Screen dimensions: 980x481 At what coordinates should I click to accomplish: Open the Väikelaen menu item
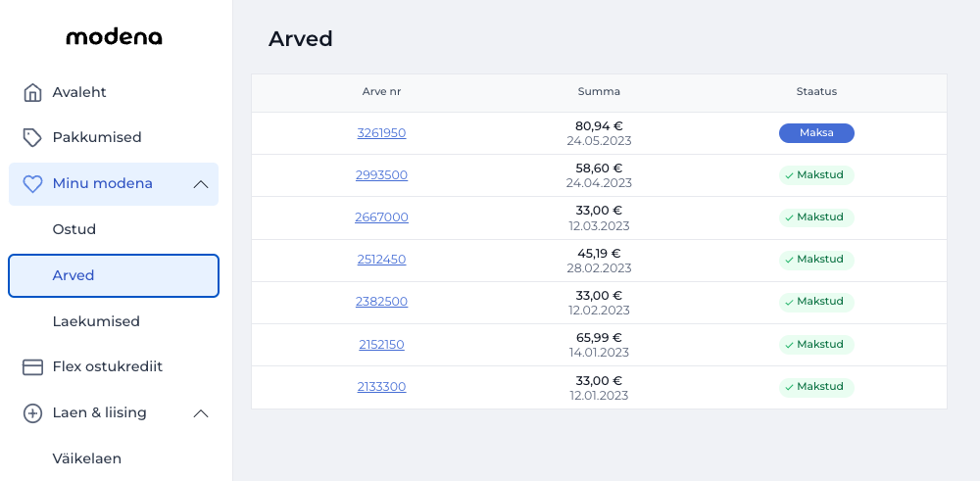(x=87, y=458)
